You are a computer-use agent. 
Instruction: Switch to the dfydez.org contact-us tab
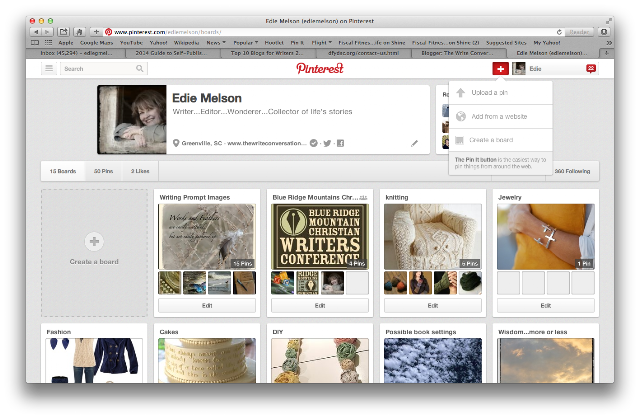pyautogui.click(x=364, y=53)
